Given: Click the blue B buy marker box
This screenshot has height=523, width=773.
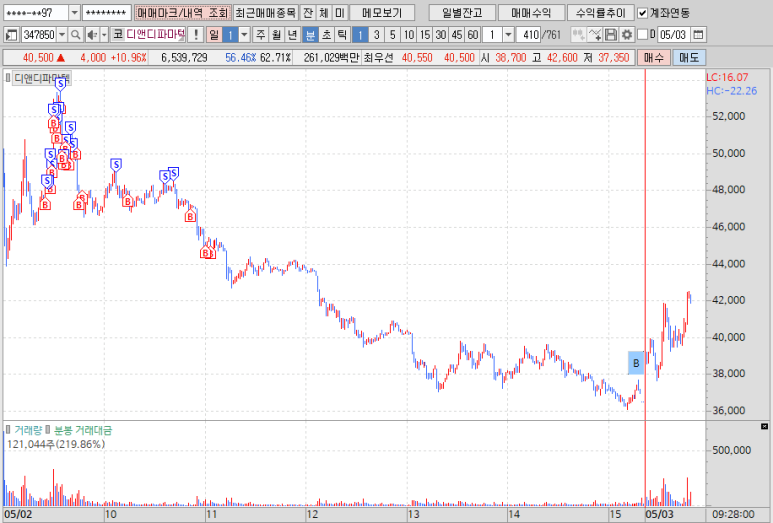Looking at the screenshot, I should click(636, 363).
